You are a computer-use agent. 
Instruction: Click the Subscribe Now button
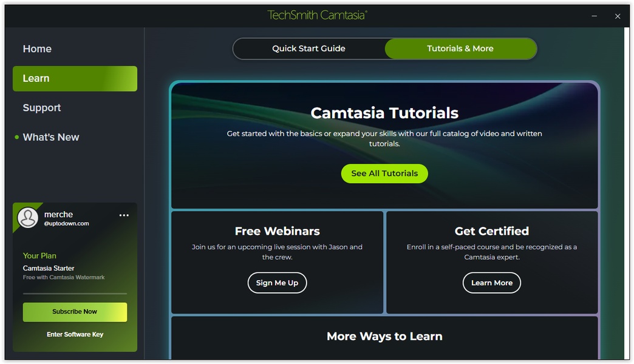(75, 312)
